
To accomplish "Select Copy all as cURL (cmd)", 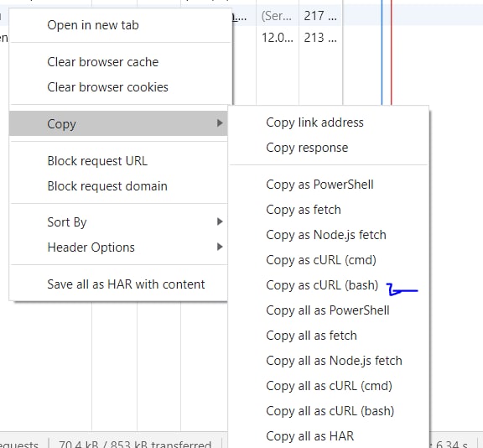I will (329, 386).
